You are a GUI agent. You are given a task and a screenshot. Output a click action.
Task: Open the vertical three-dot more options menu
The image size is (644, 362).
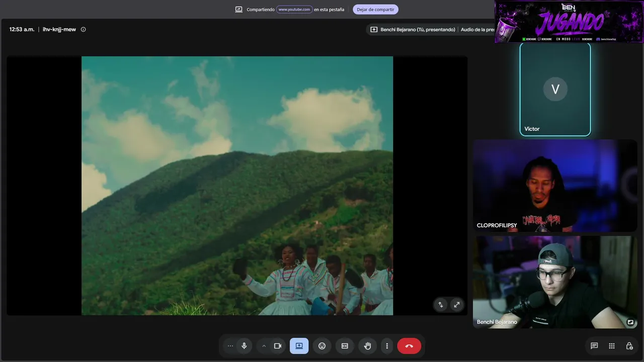pos(387,346)
